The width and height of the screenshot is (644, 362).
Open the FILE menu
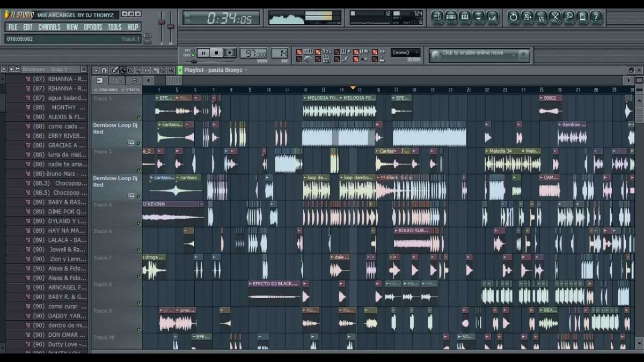pyautogui.click(x=13, y=27)
